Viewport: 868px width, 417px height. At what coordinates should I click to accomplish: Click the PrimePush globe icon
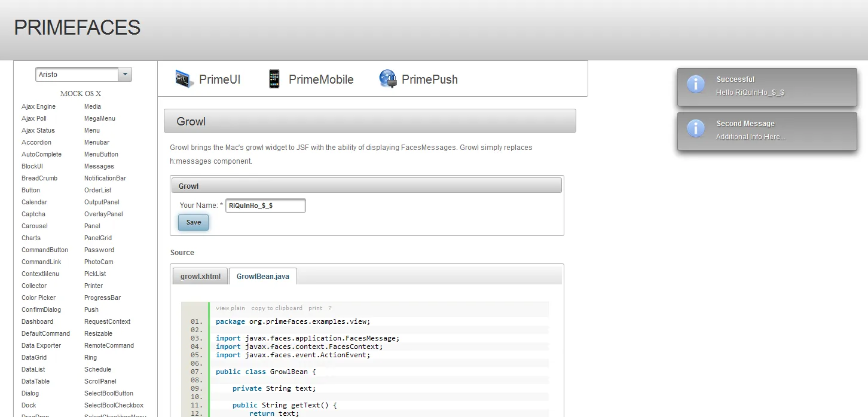[x=387, y=79]
